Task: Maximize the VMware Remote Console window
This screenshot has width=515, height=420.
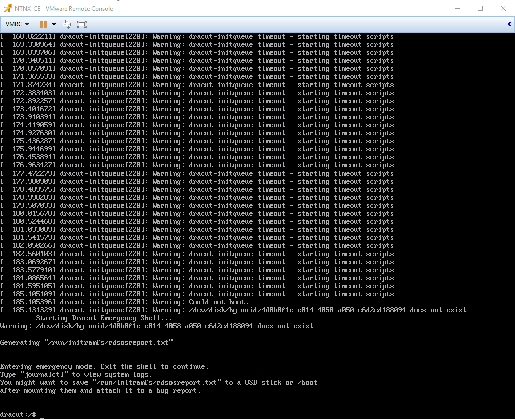Action: tap(480, 8)
